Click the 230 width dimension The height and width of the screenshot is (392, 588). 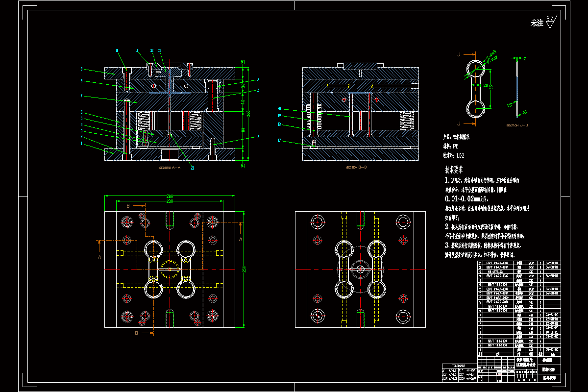tap(169, 200)
